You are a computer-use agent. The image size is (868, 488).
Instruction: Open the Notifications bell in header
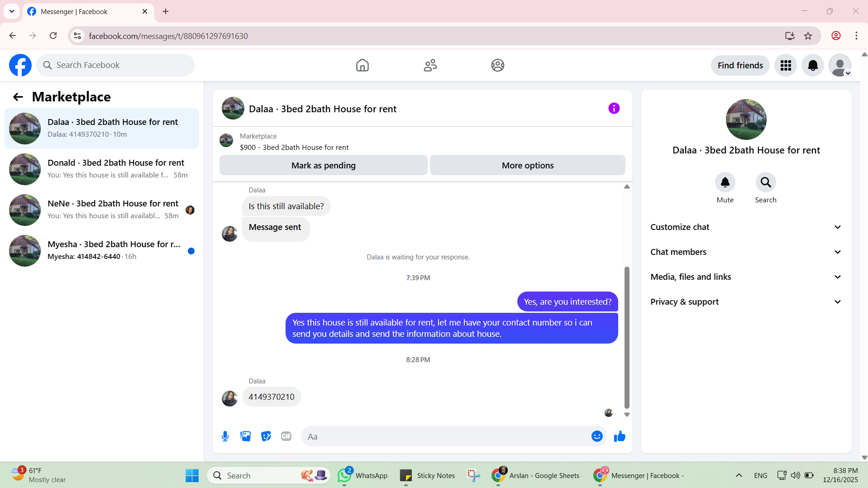coord(813,65)
